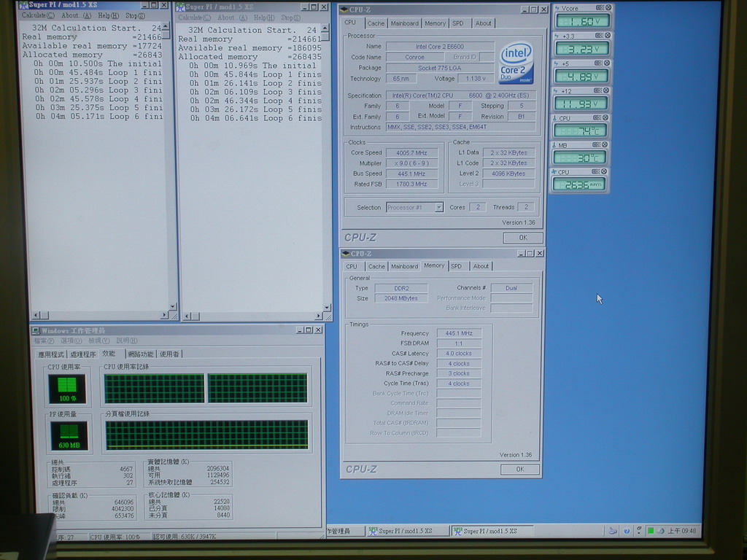
Task: Click Memory Size value 2048 MBytes
Action: 401,298
